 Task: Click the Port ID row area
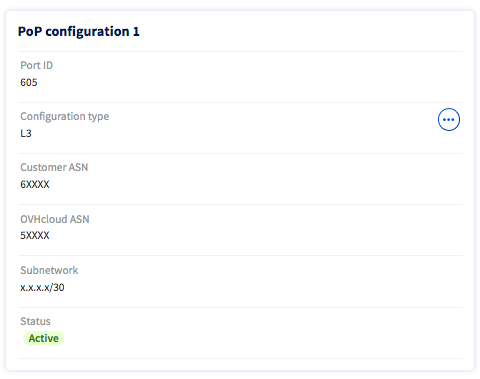click(x=240, y=77)
